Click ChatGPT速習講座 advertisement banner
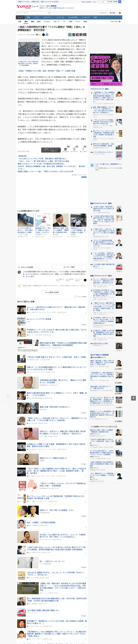138x644 pixels. pyautogui.click(x=106, y=70)
